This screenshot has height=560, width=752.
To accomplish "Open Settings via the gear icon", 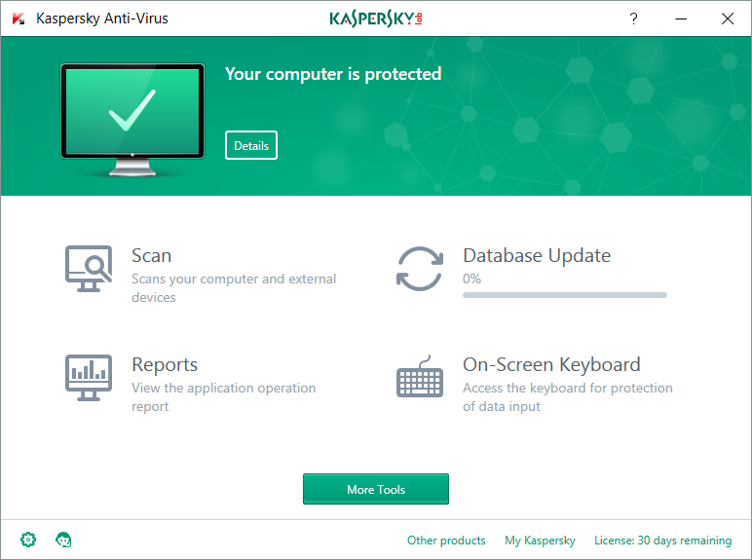I will pos(28,540).
